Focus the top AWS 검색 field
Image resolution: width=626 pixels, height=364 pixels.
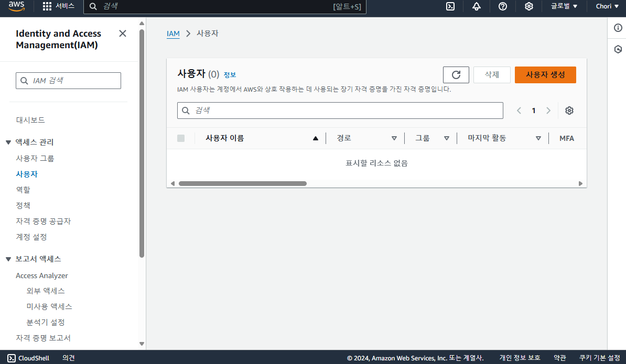click(225, 6)
